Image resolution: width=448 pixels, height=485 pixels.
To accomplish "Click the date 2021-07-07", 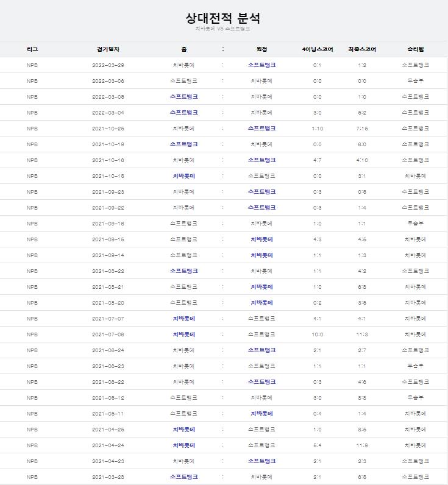I will click(108, 319).
